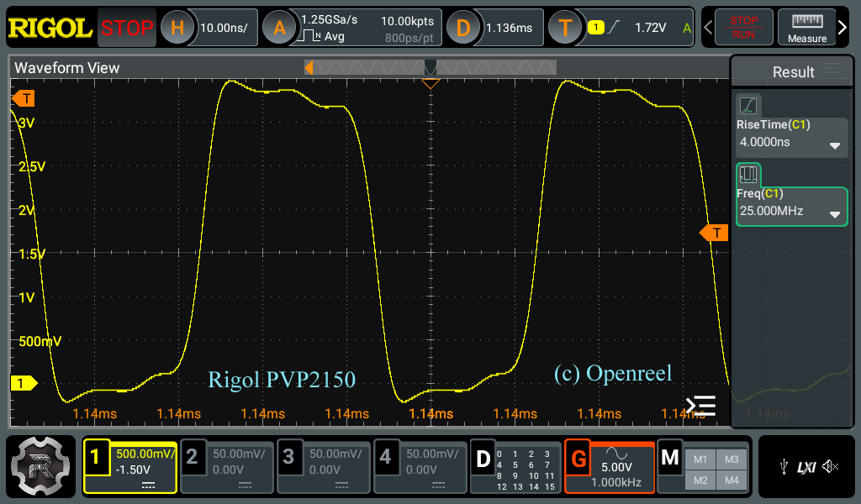Toggle the muted speaker sound icon

click(830, 467)
